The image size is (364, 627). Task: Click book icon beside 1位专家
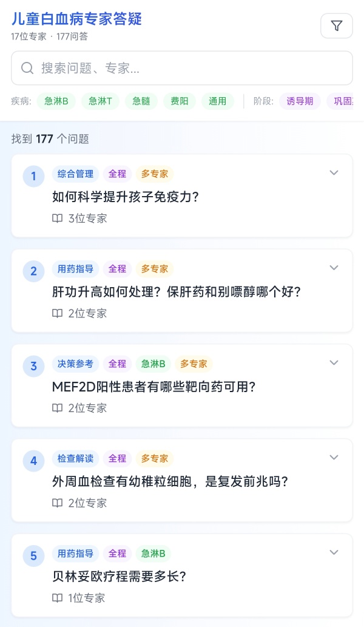58,598
